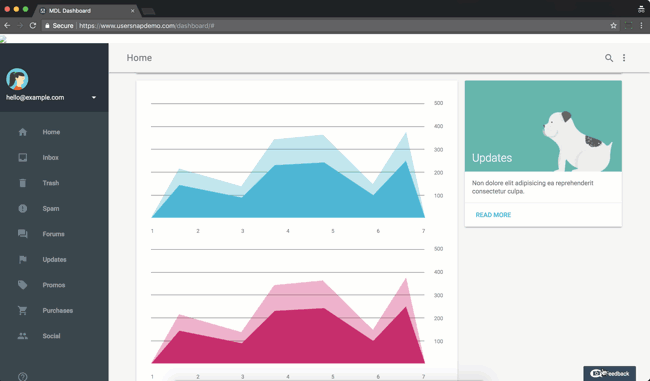Viewport: 650px width, 381px height.
Task: Click browser forward arrow
Action: tap(20, 25)
